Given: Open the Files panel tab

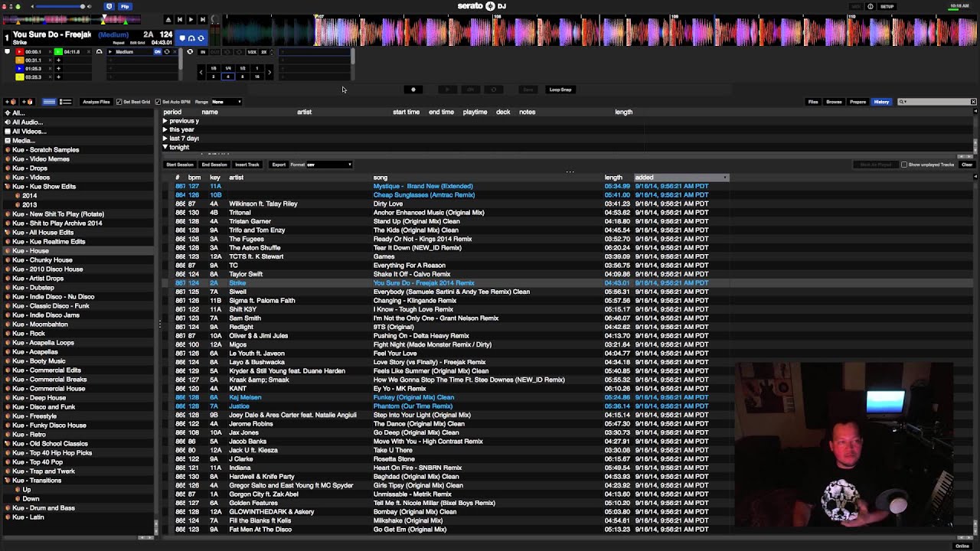Looking at the screenshot, I should pos(813,102).
